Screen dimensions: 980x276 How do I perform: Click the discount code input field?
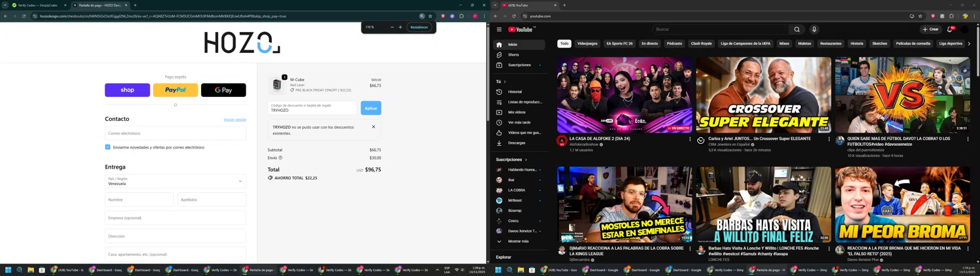pyautogui.click(x=312, y=108)
